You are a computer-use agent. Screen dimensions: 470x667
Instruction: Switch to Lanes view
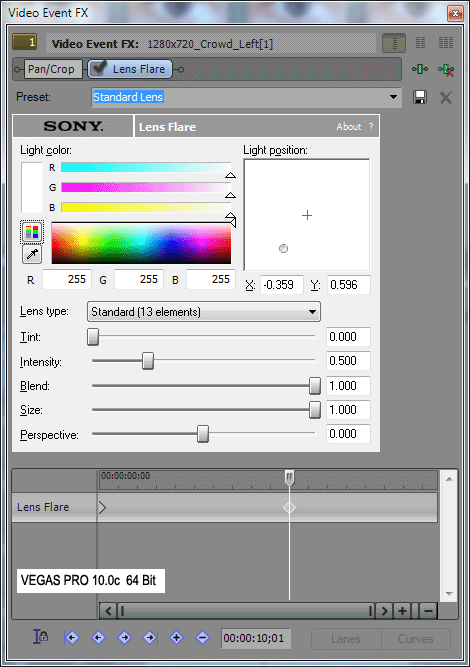(x=346, y=639)
